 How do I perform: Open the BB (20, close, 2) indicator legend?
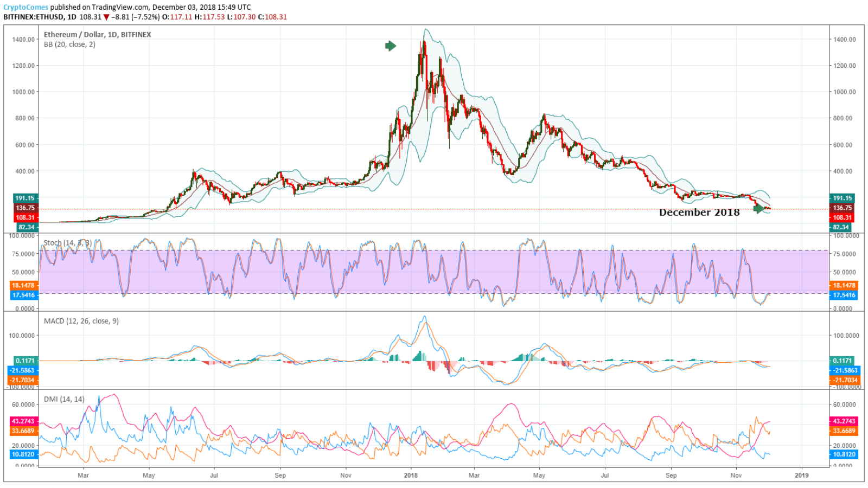click(69, 44)
